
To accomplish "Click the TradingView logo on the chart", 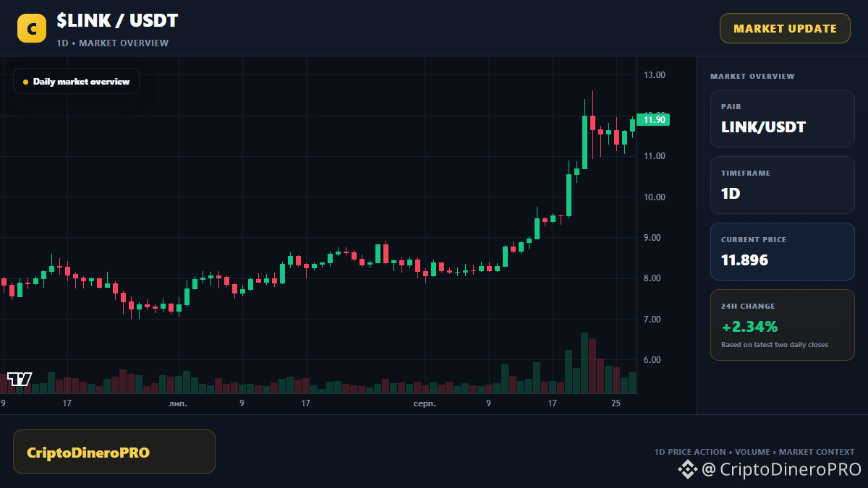I will (x=20, y=379).
